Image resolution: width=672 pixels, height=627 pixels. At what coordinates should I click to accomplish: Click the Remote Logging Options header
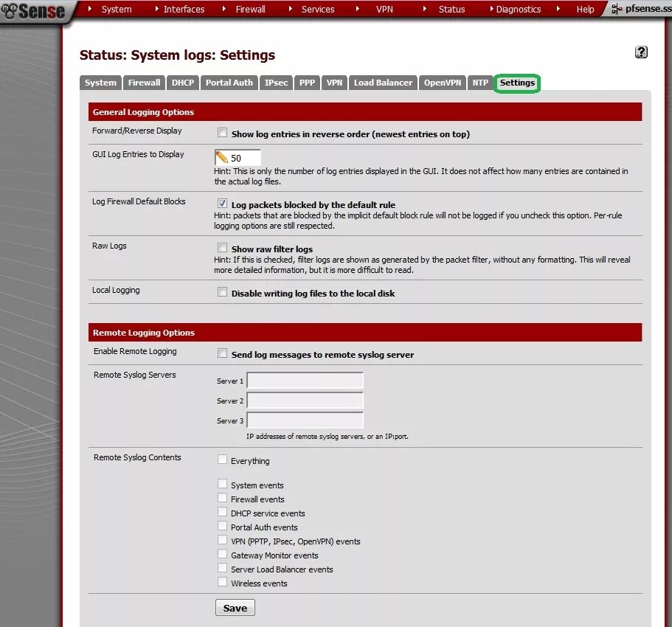pos(365,333)
